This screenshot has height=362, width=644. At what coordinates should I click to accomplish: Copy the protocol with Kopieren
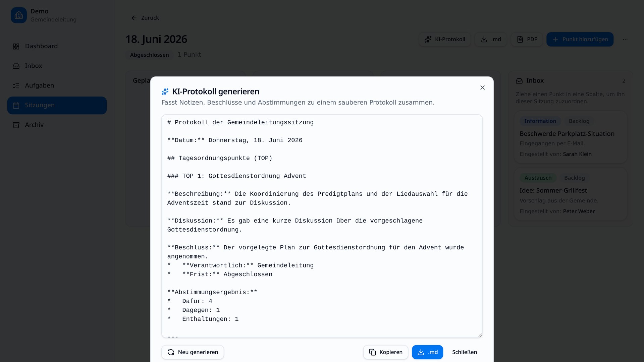[x=385, y=352]
